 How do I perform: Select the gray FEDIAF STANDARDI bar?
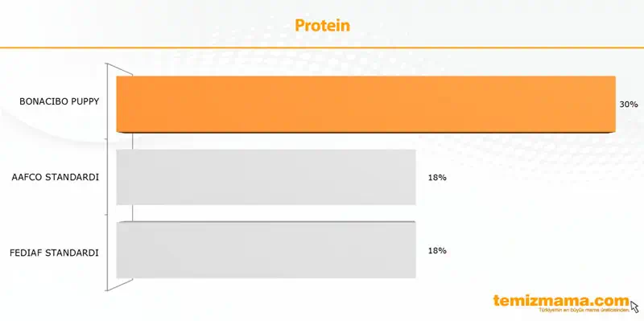coord(266,250)
